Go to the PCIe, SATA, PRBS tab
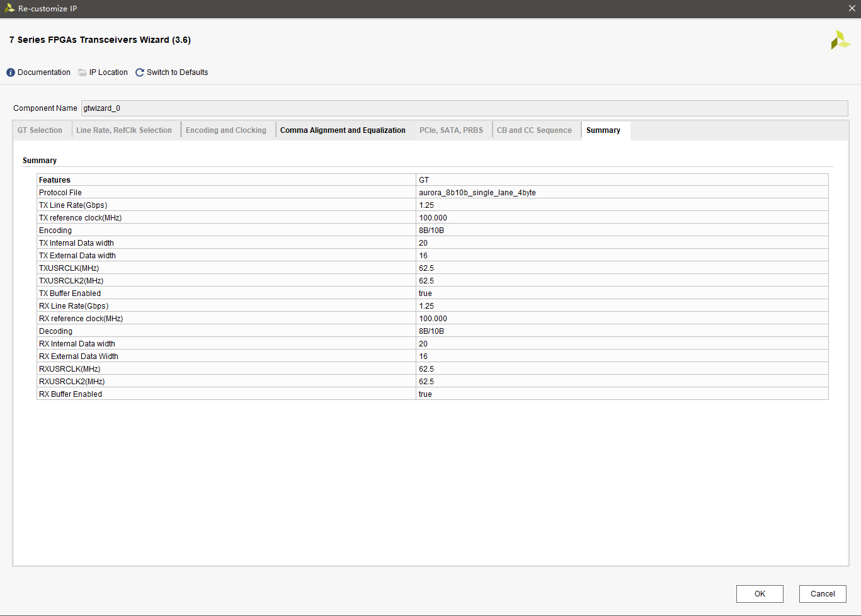 point(451,130)
